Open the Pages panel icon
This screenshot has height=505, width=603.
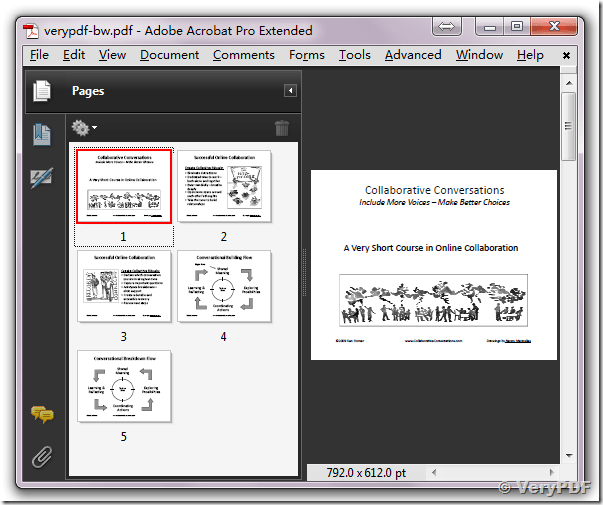pos(42,91)
